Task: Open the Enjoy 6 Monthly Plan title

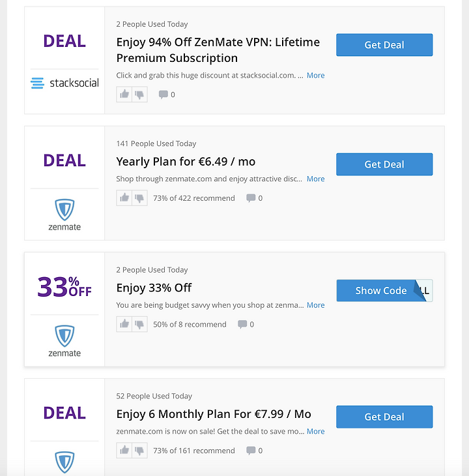Action: 214,414
